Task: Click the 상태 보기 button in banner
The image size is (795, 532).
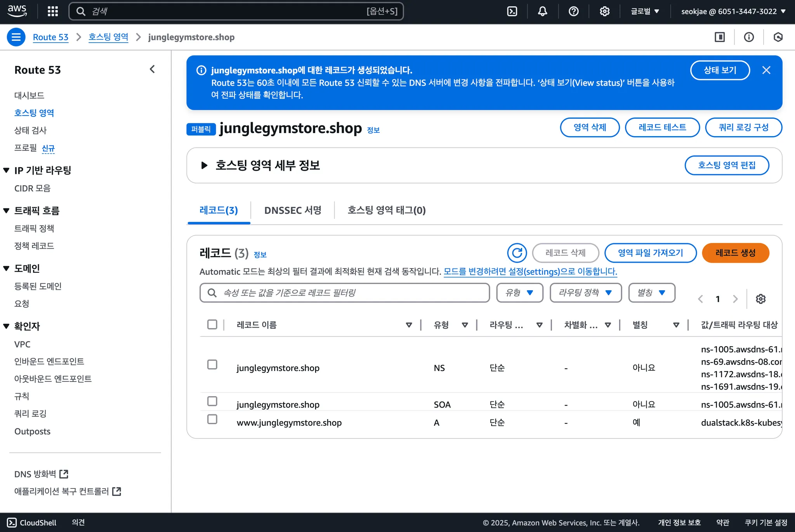Action: tap(720, 70)
